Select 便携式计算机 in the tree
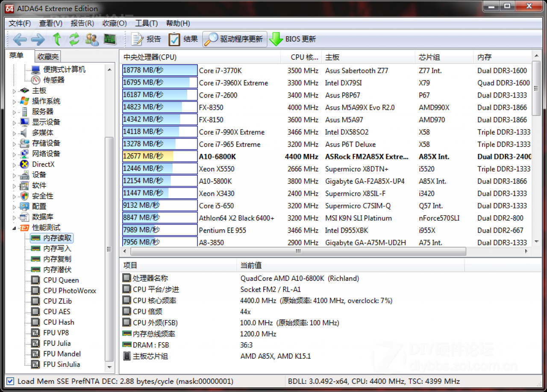This screenshot has height=392, width=547. pos(64,69)
